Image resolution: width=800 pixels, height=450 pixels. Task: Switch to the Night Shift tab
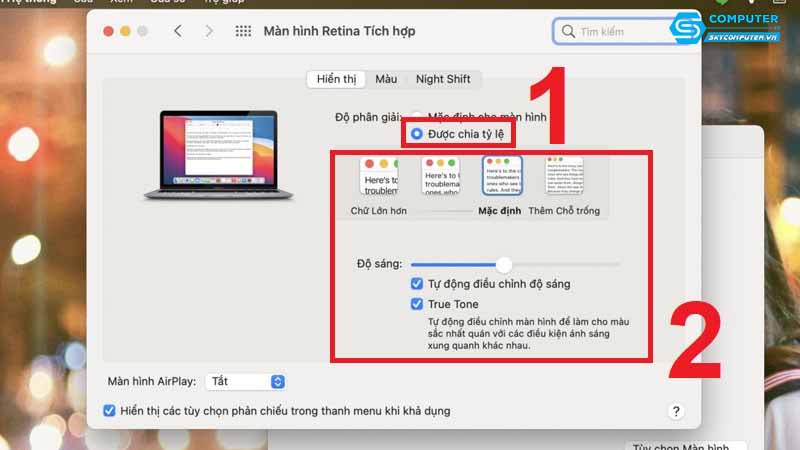point(443,79)
